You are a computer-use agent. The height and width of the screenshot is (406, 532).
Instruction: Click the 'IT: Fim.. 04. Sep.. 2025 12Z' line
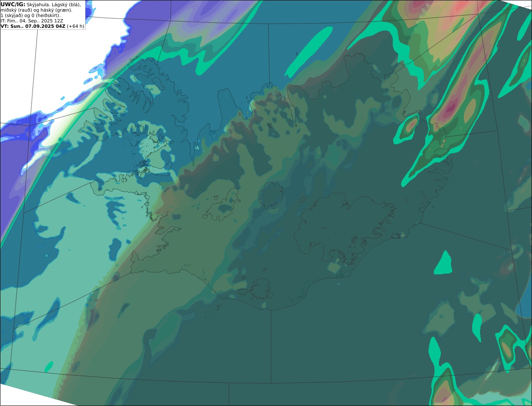(x=32, y=21)
